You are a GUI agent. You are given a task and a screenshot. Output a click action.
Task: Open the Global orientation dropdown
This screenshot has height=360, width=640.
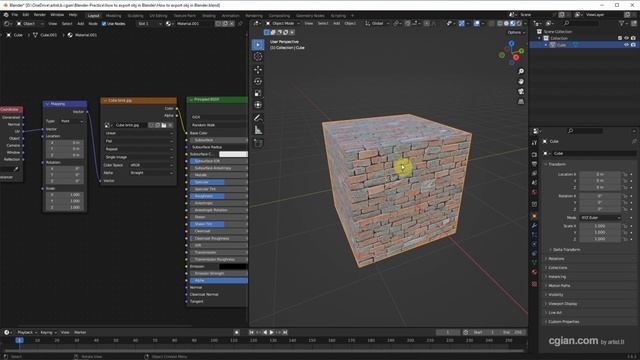377,24
